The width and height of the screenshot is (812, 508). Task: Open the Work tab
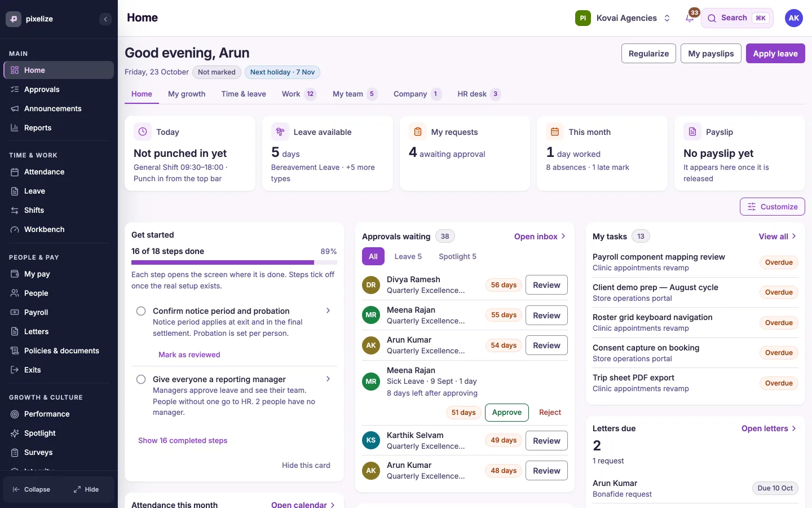299,94
